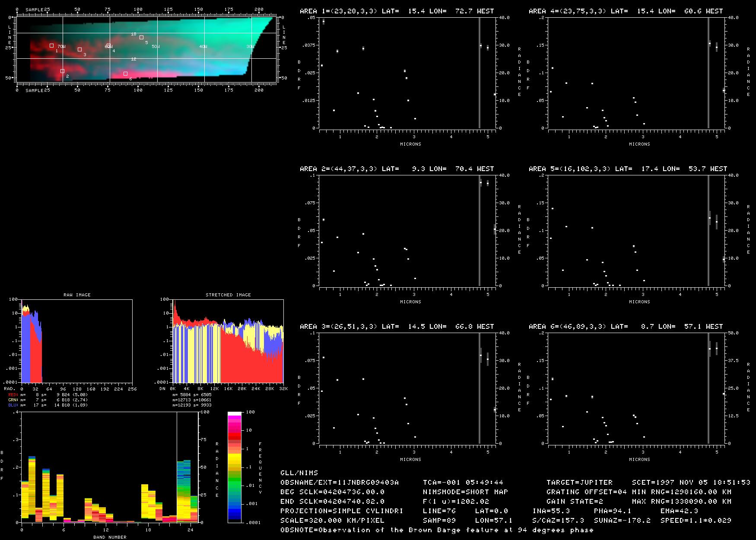756x540 pixels.
Task: Select the 'm=12193 s= 9933' stretch statistics
Action: [x=192, y=405]
